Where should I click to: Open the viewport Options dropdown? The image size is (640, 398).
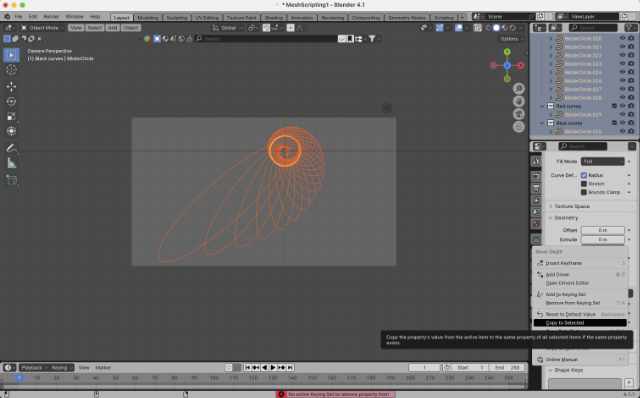pyautogui.click(x=510, y=39)
